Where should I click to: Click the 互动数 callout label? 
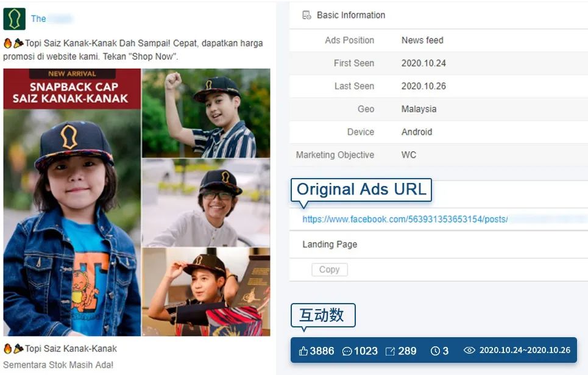pyautogui.click(x=322, y=315)
